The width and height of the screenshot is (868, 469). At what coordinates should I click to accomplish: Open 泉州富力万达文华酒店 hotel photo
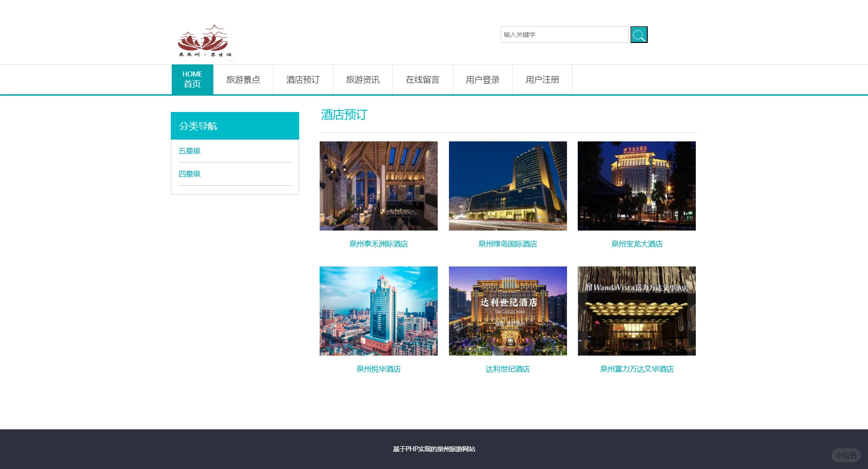[636, 311]
